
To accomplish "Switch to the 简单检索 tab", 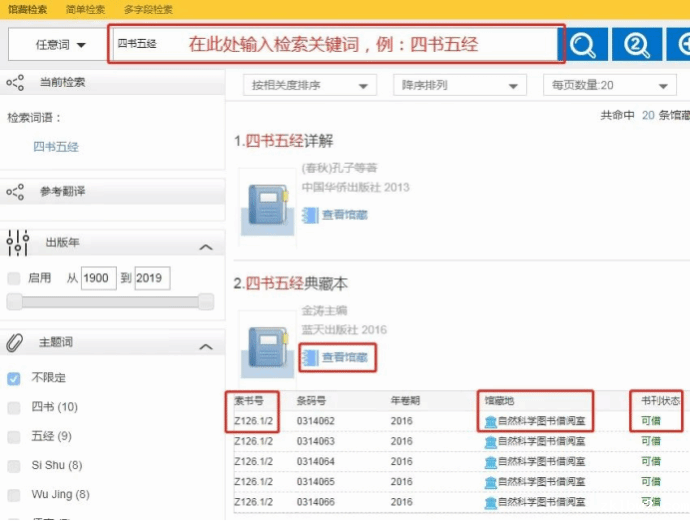I will (85, 9).
